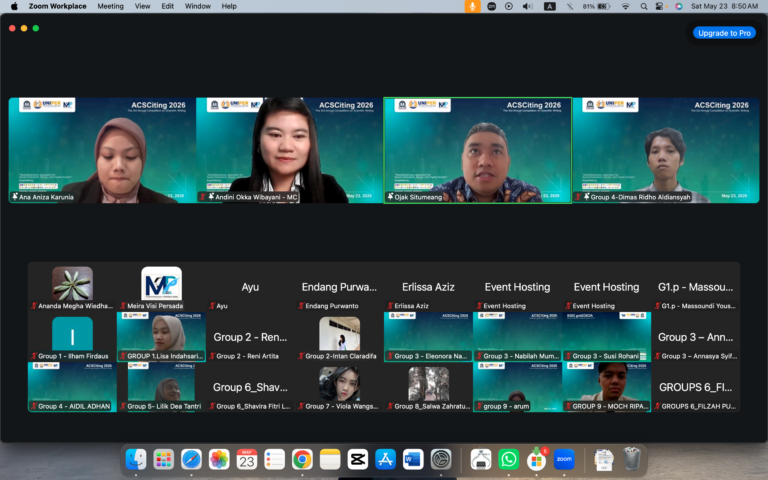Select G1.p - Massoundi participant tile

pyautogui.click(x=696, y=288)
